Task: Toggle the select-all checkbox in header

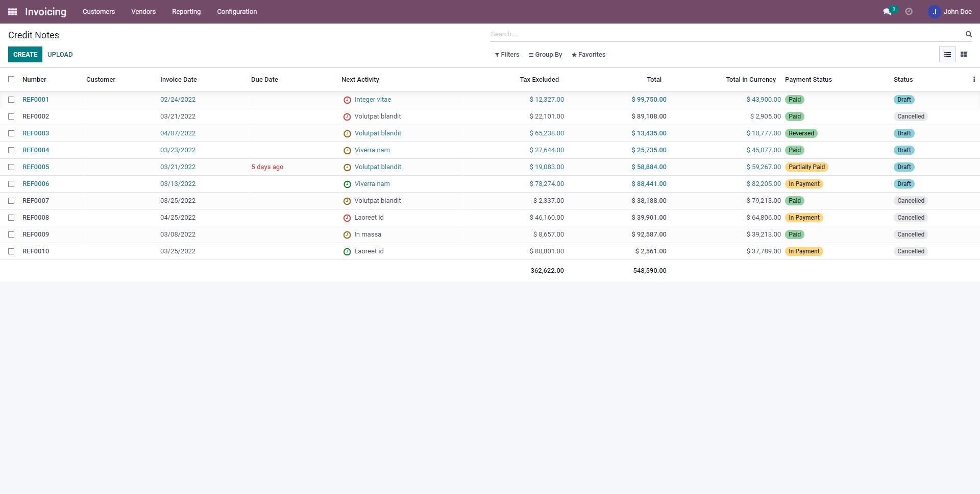Action: pyautogui.click(x=11, y=80)
